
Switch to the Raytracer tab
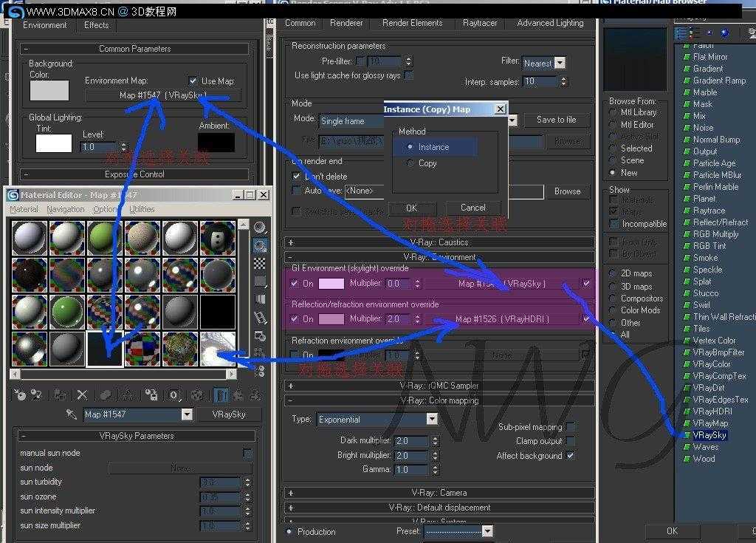480,23
